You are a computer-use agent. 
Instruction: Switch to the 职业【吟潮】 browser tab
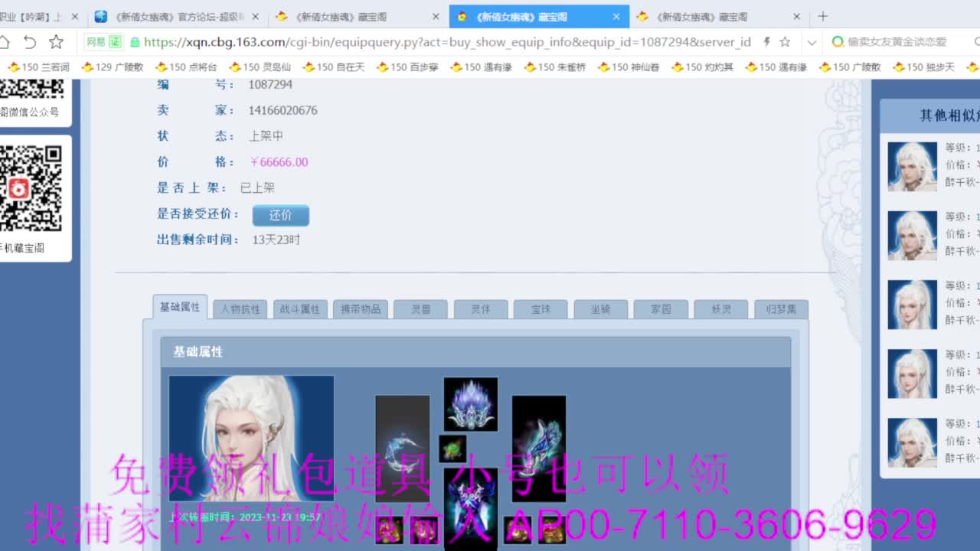point(40,16)
